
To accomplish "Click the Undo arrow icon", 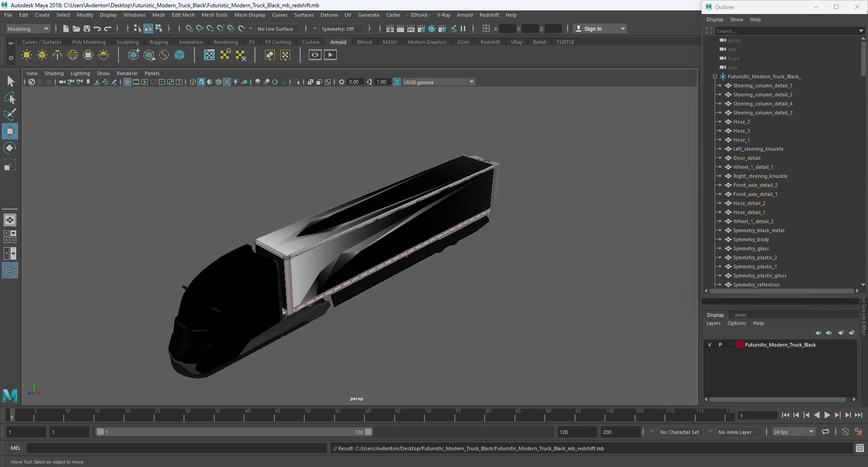I will pyautogui.click(x=97, y=29).
